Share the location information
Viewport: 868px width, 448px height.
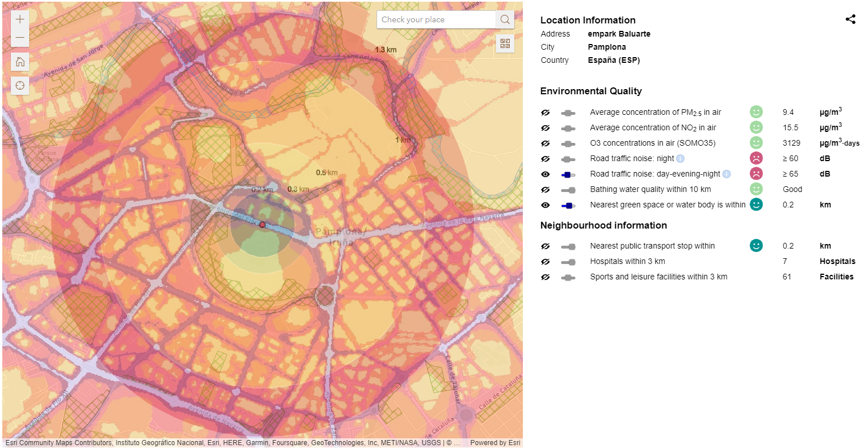(x=850, y=19)
